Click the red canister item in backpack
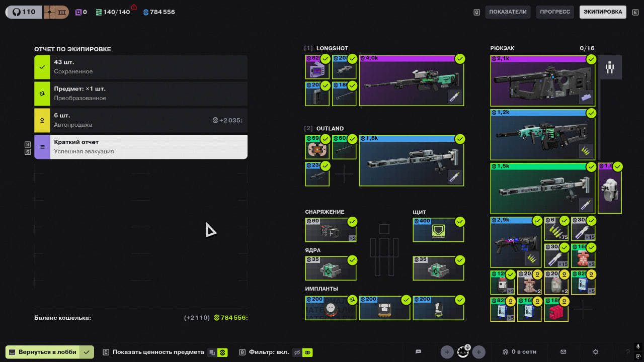Image resolution: width=644 pixels, height=362 pixels. [x=556, y=309]
